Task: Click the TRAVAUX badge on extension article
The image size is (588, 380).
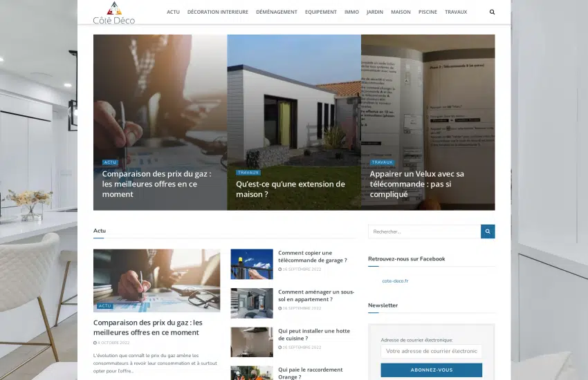Action: pyautogui.click(x=248, y=173)
